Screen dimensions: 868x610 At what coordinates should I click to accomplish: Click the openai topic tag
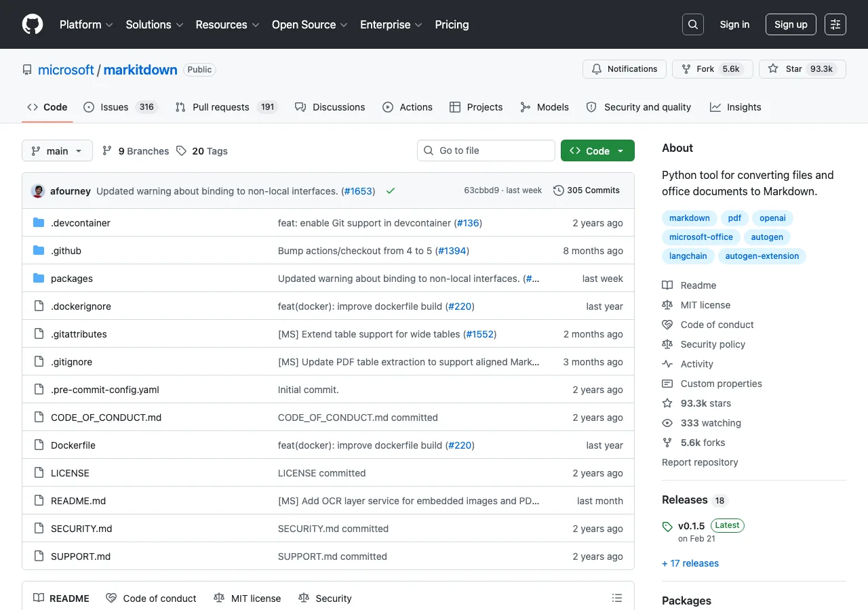(x=773, y=218)
